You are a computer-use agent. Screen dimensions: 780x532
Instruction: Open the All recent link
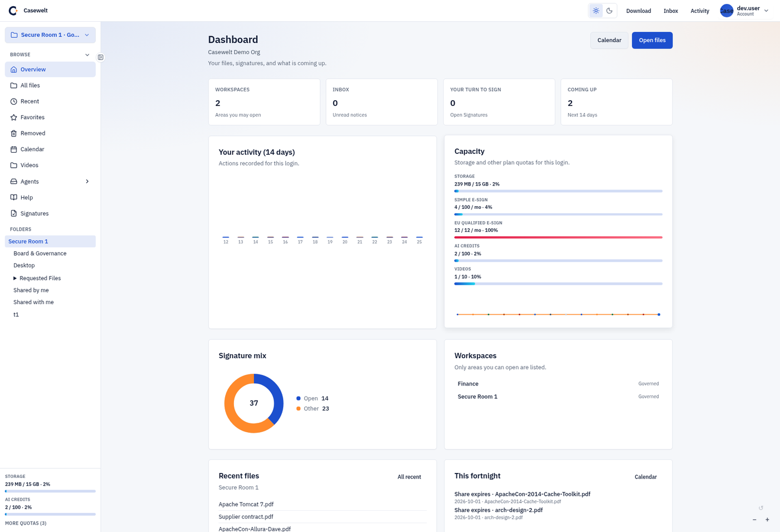click(x=409, y=477)
